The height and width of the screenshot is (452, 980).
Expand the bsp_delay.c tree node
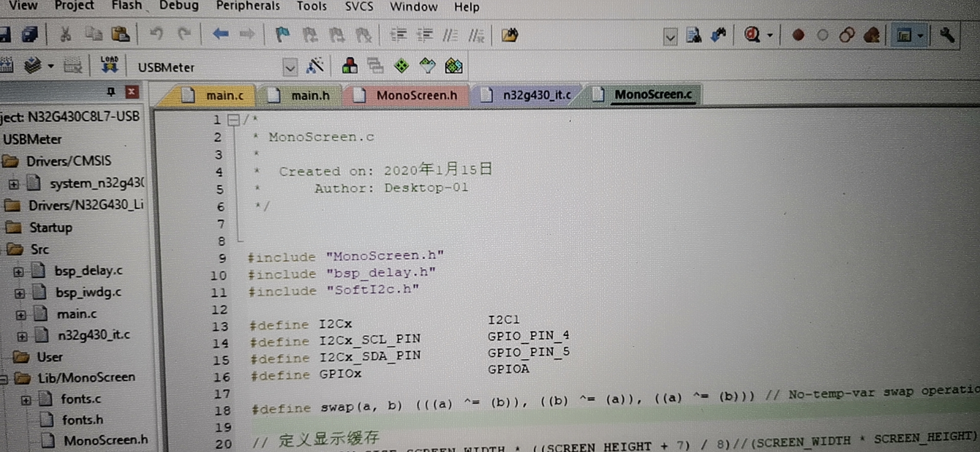pyautogui.click(x=18, y=272)
